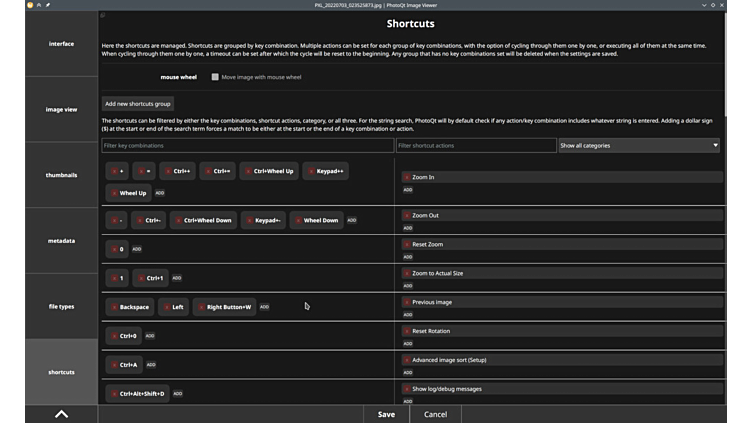Open the Show all categories dropdown
Screen dimensions: 752x423
(x=638, y=146)
